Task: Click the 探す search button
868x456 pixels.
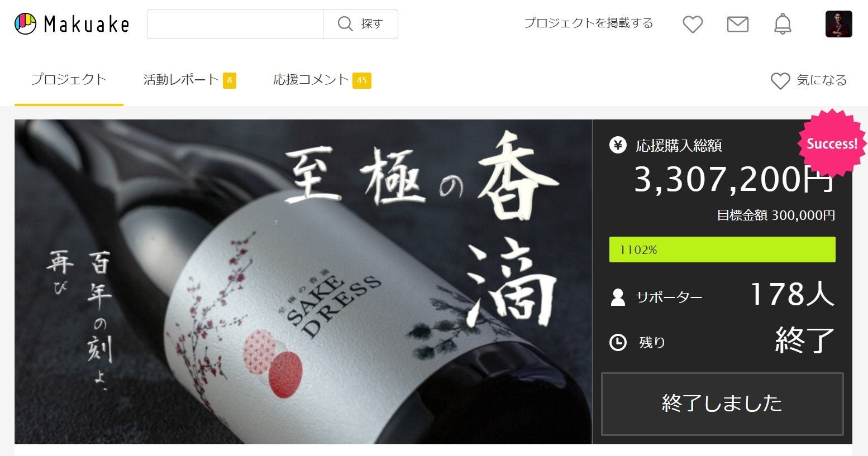Action: tap(361, 24)
